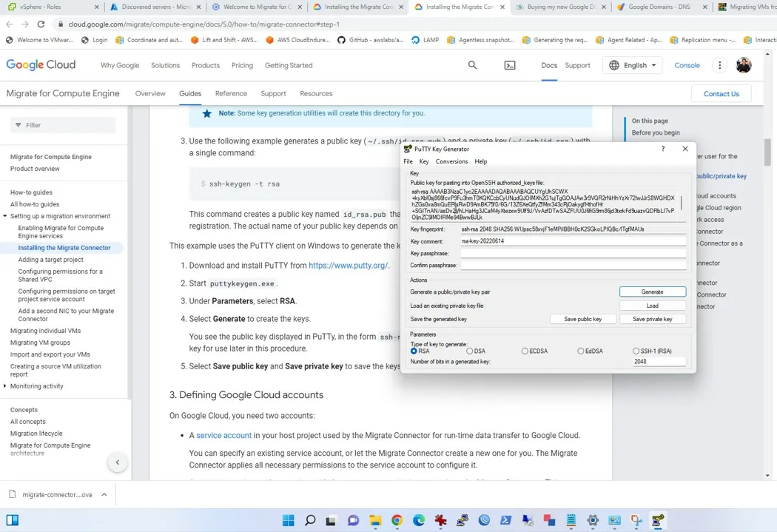Screen dimensions: 777x532
Task: Click the Key comment field
Action: [573, 241]
